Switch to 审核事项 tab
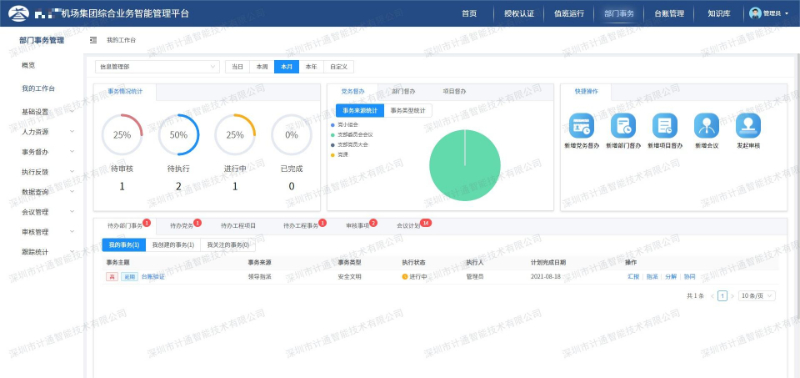 pyautogui.click(x=357, y=225)
